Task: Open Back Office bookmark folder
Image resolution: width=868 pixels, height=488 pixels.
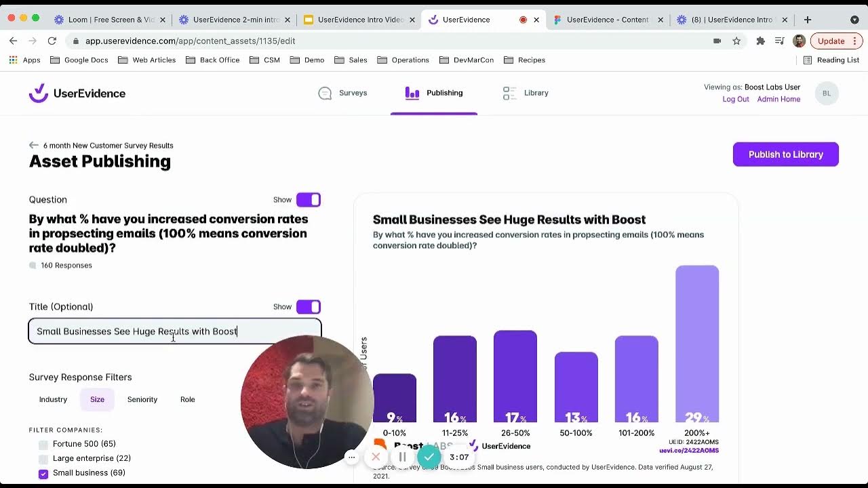Action: click(x=212, y=60)
